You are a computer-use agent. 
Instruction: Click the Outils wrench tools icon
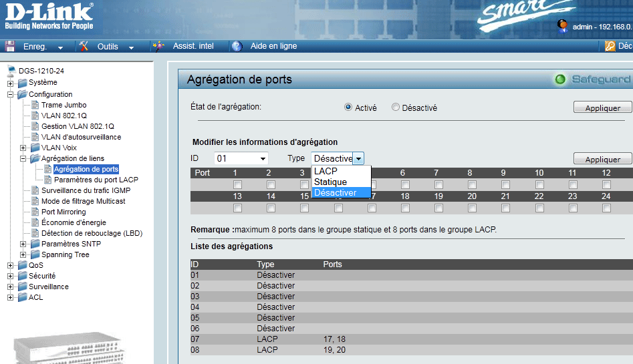pos(84,46)
